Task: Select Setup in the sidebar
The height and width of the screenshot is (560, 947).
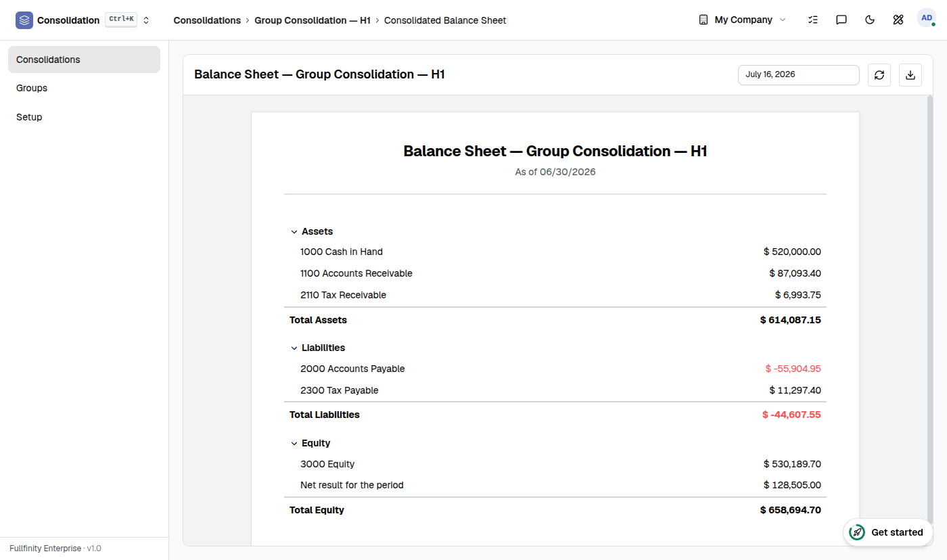Action: 84,117
